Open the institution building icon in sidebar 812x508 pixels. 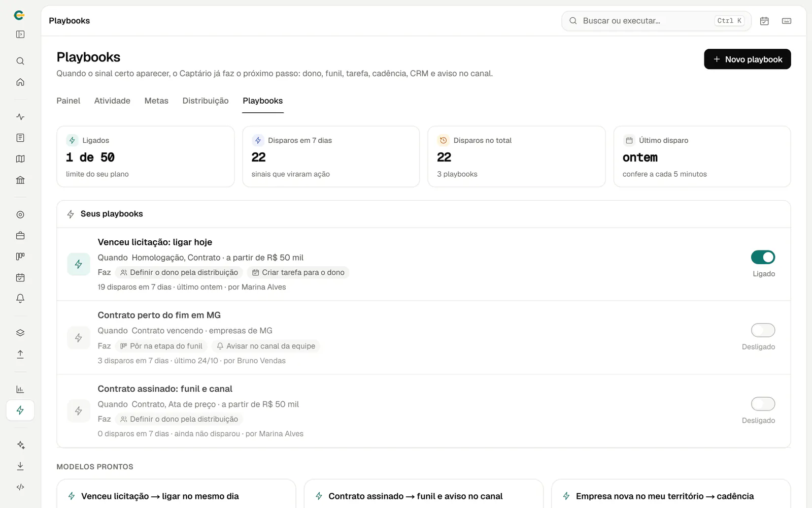(20, 180)
